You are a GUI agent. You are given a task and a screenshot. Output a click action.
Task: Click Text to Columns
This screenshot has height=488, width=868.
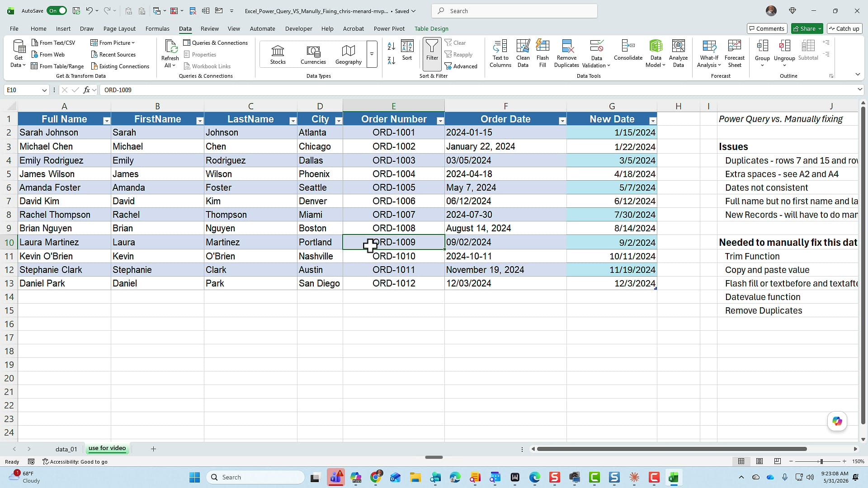pyautogui.click(x=500, y=53)
